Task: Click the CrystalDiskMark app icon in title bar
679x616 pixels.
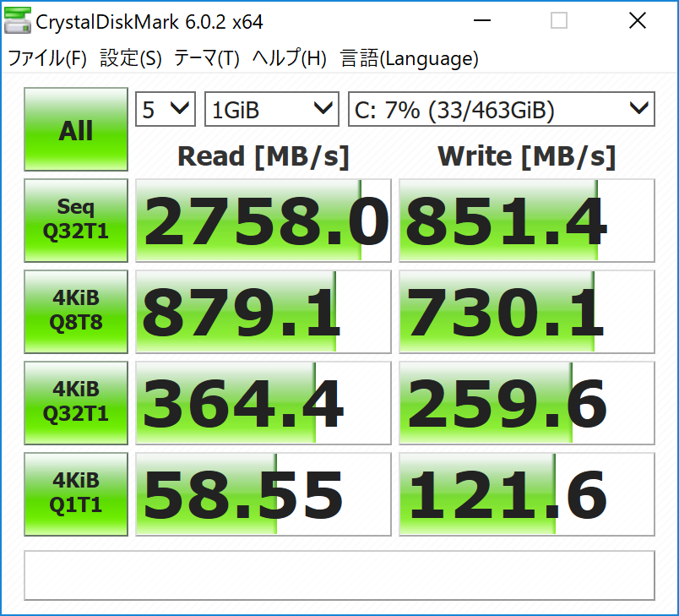Action: [x=18, y=21]
